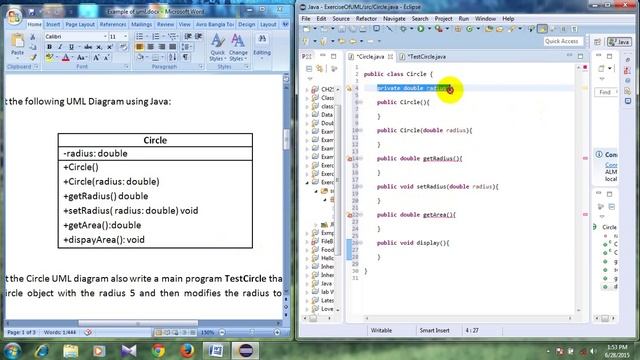
Task: Click the Sort icon in Paragraph group
Action: pos(172,57)
